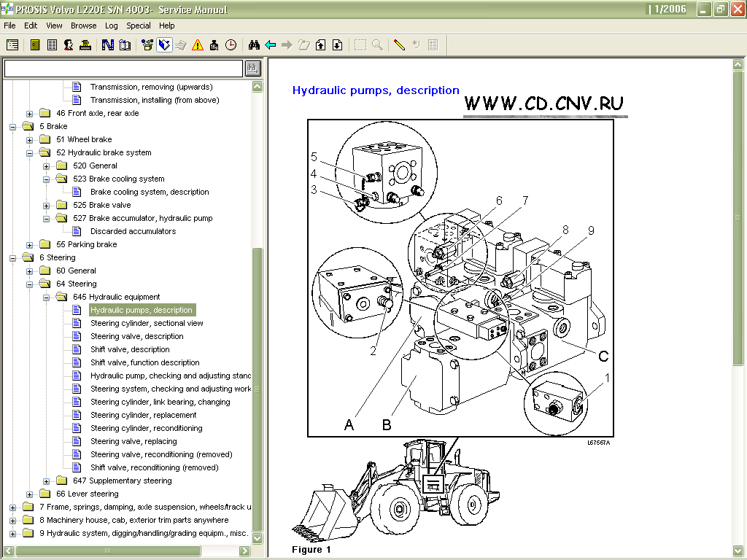747x560 pixels.
Task: Click the parts box toolbar icon
Action: point(147,45)
